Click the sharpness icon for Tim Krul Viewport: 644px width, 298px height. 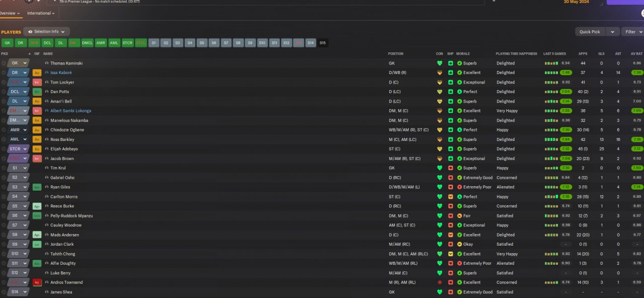(450, 168)
